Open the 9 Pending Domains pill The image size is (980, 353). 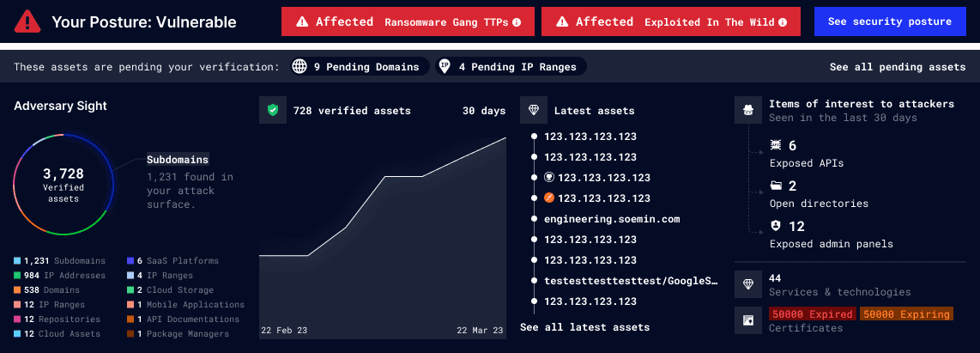(360, 66)
